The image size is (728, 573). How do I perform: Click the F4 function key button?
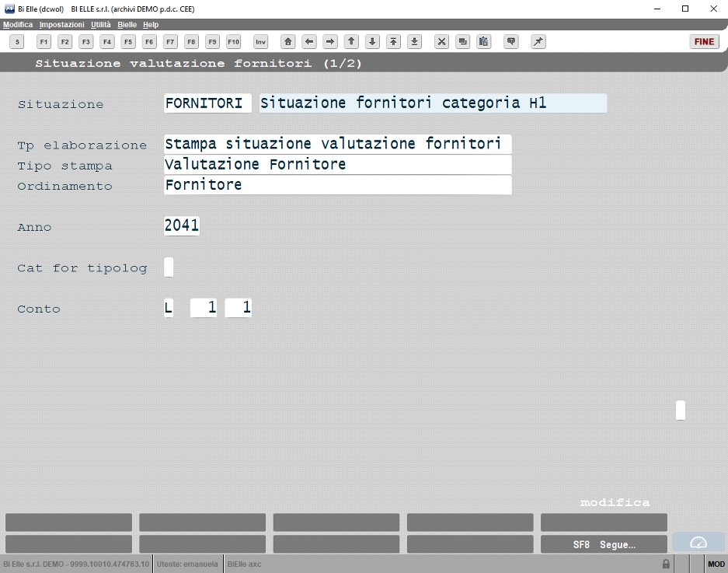click(107, 42)
